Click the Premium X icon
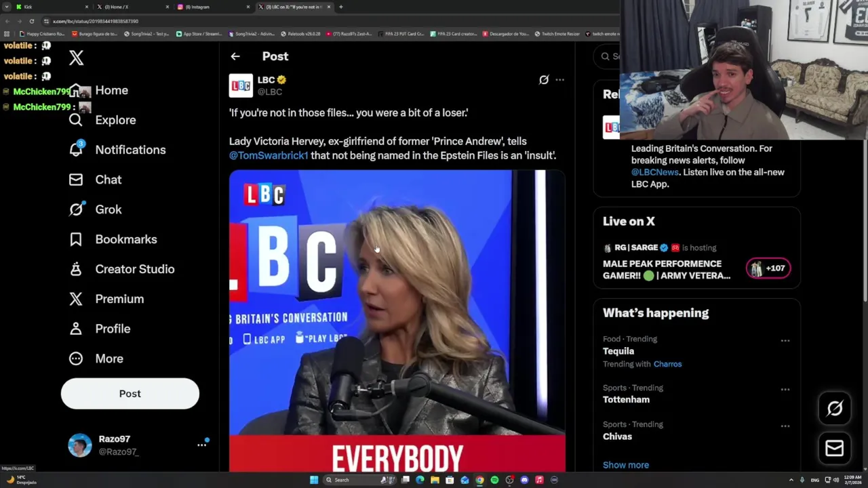Image resolution: width=868 pixels, height=488 pixels. [76, 299]
